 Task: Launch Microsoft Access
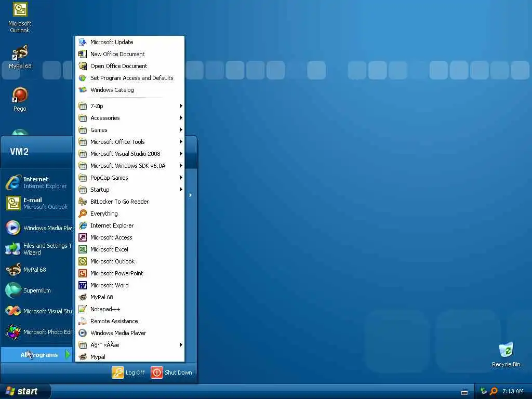[130, 237]
